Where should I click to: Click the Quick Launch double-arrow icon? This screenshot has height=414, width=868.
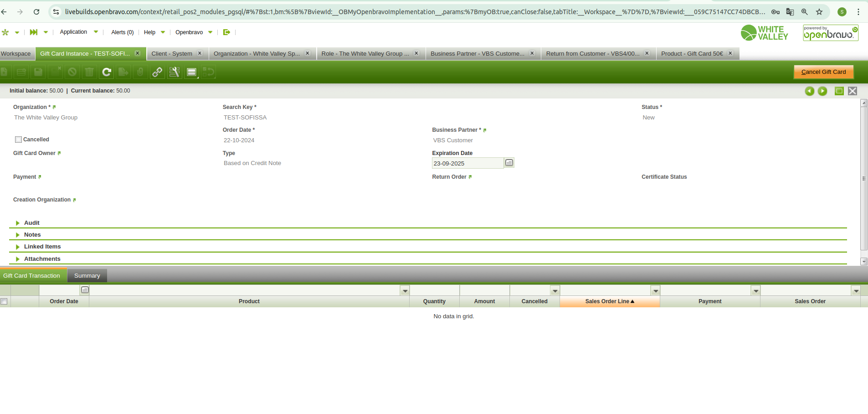tap(34, 32)
